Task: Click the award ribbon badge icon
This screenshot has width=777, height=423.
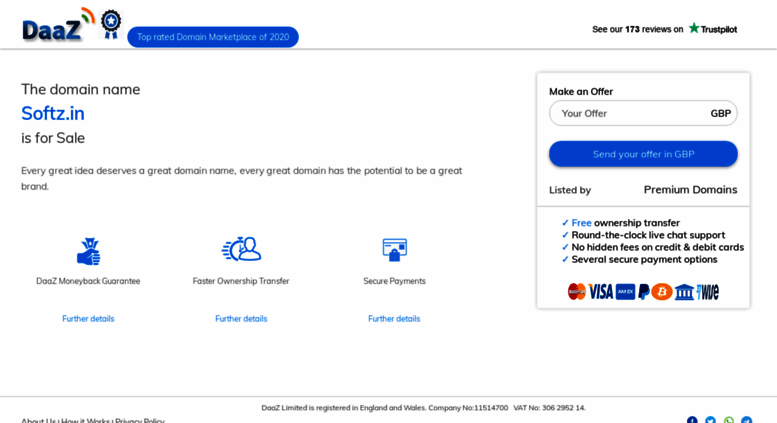Action: tap(111, 25)
